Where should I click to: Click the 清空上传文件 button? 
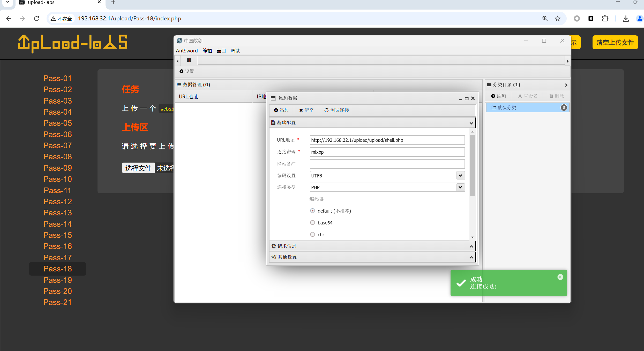[615, 43]
